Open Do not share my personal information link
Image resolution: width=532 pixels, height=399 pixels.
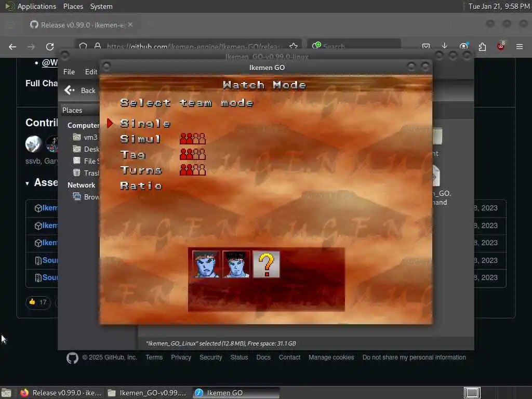(x=414, y=357)
